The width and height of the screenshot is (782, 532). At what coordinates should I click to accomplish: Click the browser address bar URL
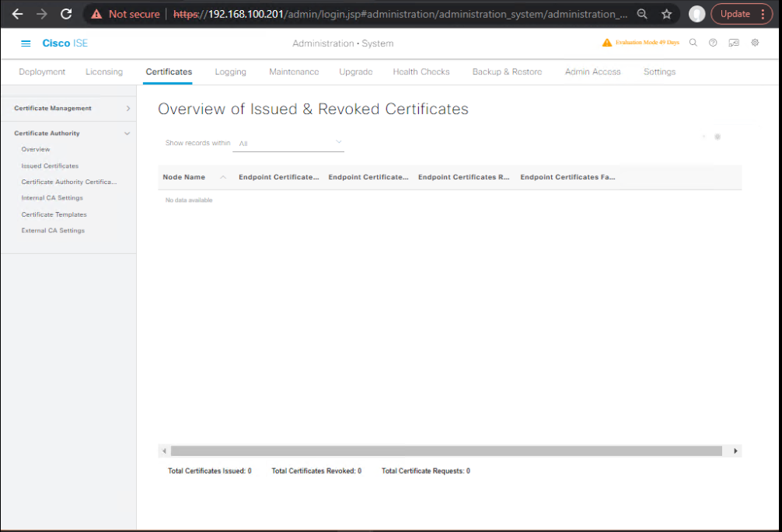(400, 14)
